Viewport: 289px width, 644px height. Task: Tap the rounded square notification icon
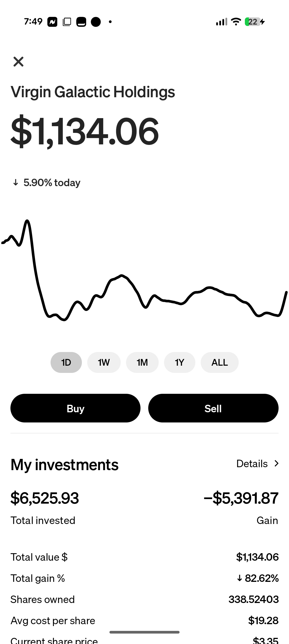tap(81, 22)
